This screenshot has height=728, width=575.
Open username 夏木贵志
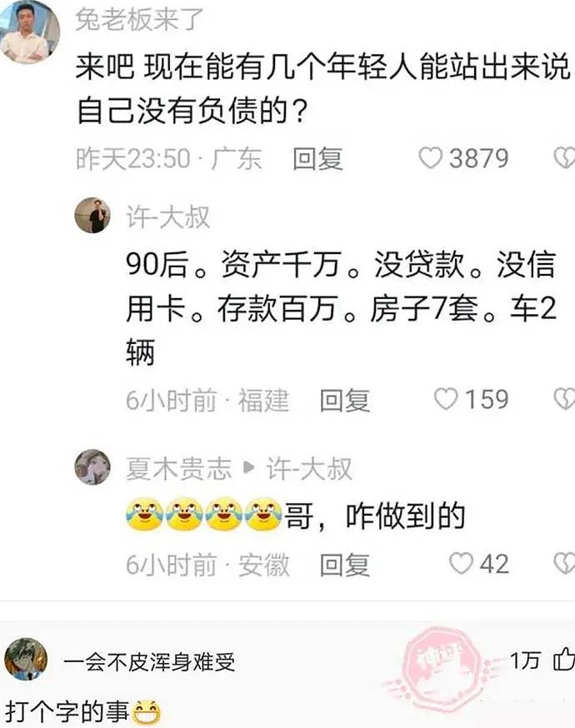(178, 468)
